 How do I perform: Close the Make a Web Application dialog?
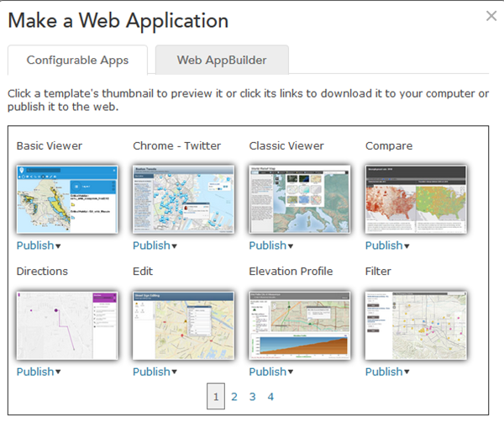(x=491, y=16)
